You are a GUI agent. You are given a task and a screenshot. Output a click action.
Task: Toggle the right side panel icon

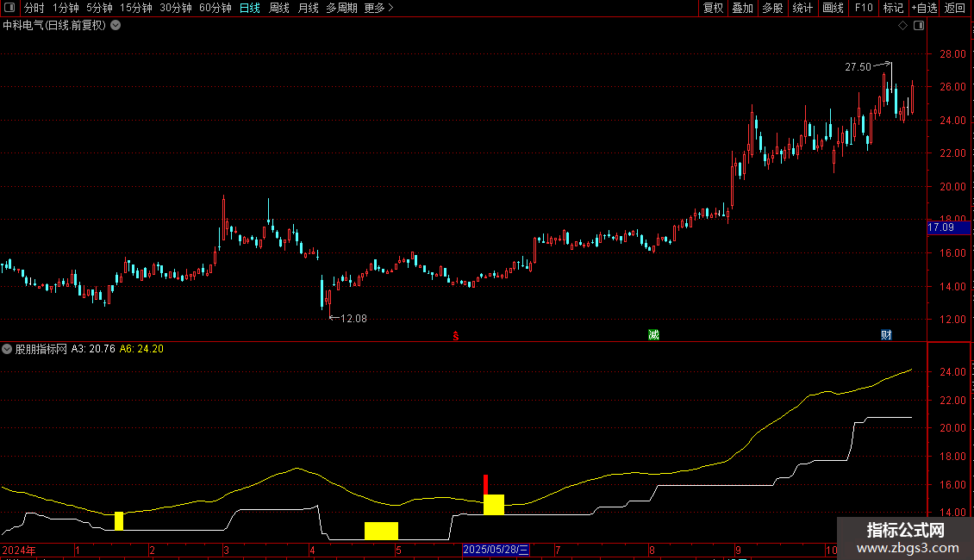click(919, 26)
